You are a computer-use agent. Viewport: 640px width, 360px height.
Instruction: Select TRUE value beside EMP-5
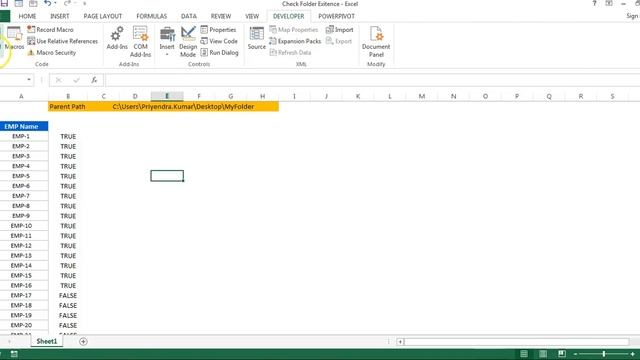point(68,176)
